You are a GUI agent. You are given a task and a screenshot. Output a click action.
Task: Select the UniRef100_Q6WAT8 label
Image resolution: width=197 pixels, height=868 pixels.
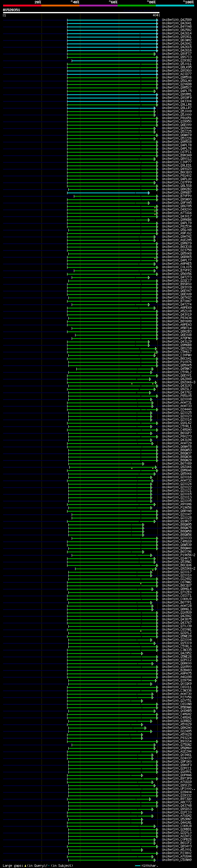click(x=177, y=446)
